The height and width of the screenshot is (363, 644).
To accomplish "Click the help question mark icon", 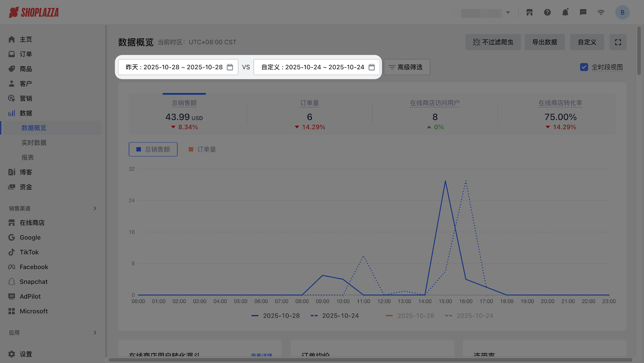I will [547, 12].
